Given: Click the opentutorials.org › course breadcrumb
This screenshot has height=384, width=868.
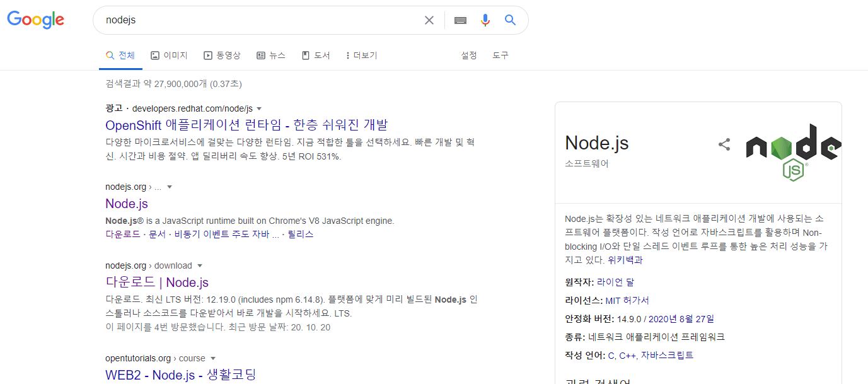Looking at the screenshot, I should point(155,358).
